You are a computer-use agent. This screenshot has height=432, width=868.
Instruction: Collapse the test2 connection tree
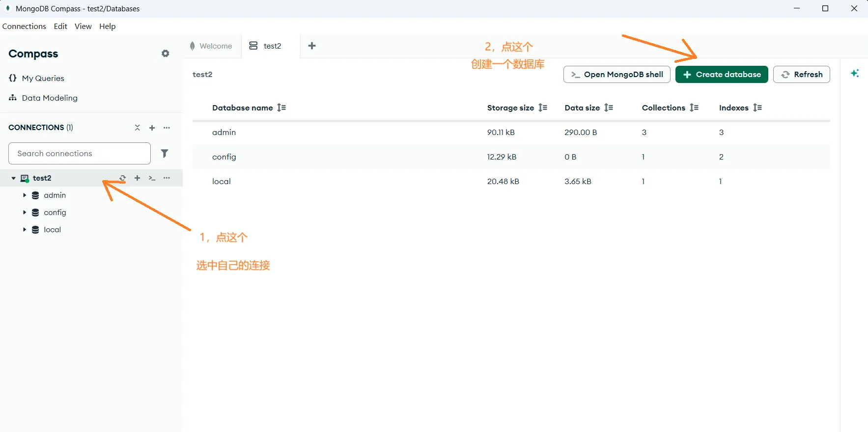pos(13,178)
